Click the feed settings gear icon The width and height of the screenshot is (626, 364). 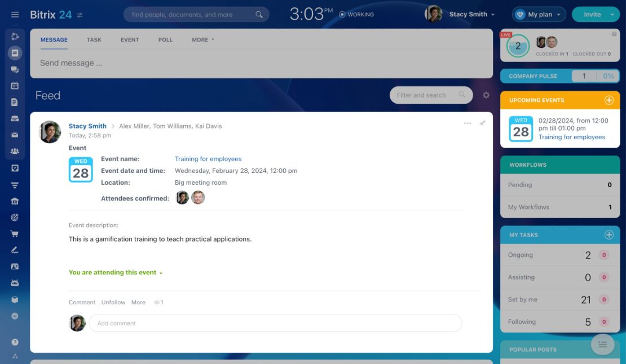(486, 95)
